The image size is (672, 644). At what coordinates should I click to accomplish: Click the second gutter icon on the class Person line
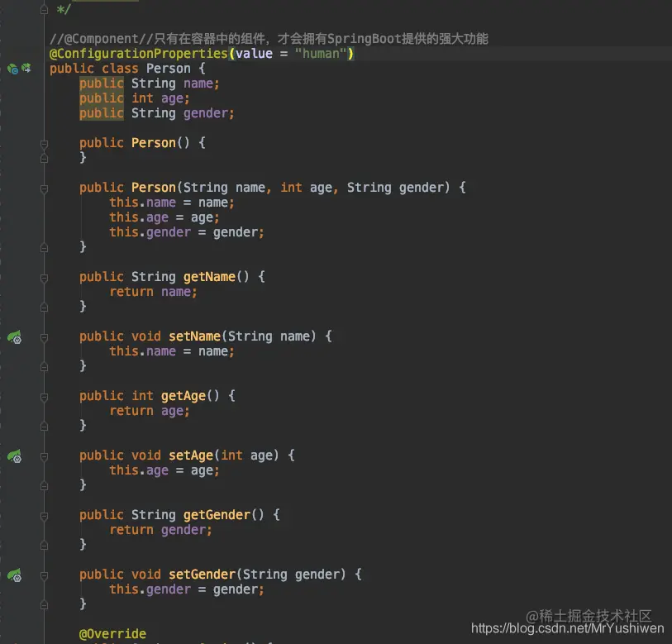26,68
